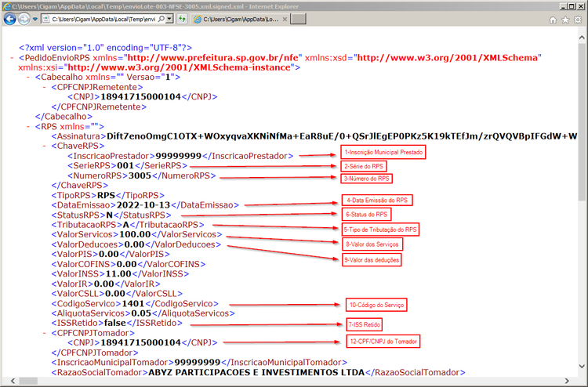The image size is (588, 387).
Task: Open Favorites star icon
Action: (x=565, y=20)
